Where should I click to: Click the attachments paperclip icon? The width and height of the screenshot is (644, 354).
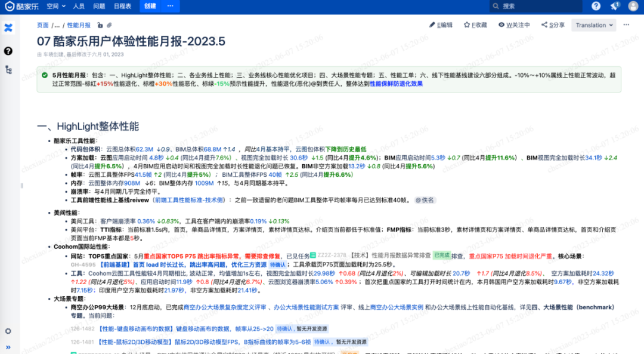(109, 25)
